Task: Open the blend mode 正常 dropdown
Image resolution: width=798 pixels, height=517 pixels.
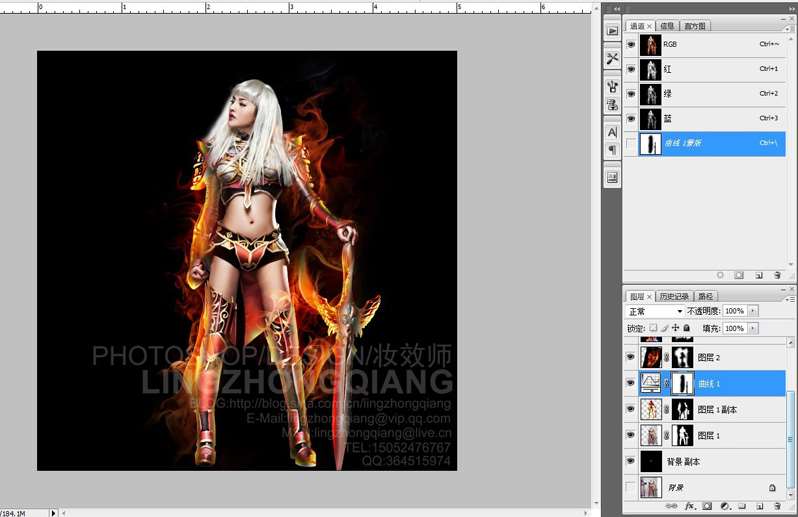Action: 656,311
